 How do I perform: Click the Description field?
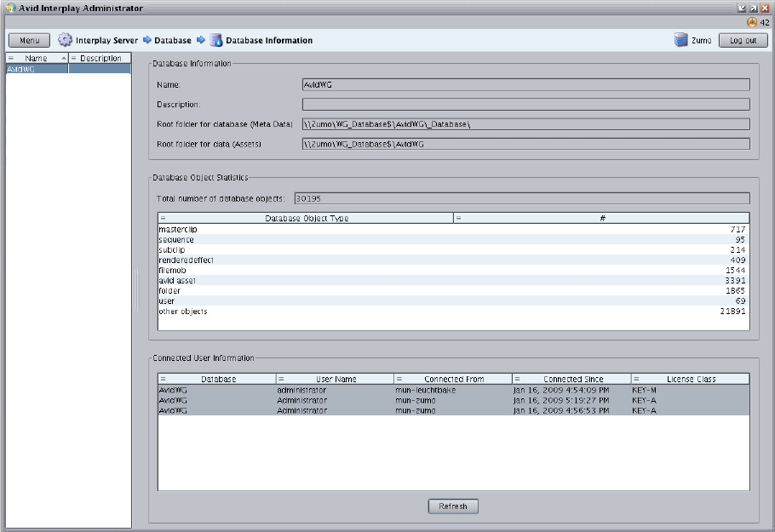tap(526, 104)
